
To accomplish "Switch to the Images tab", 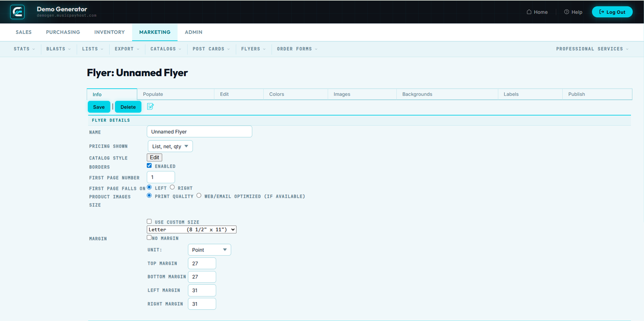I will pos(362,94).
